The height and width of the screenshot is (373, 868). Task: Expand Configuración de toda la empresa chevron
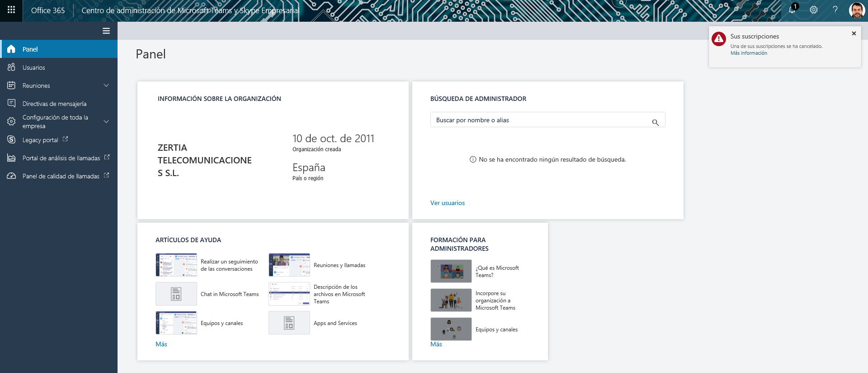[x=106, y=121]
